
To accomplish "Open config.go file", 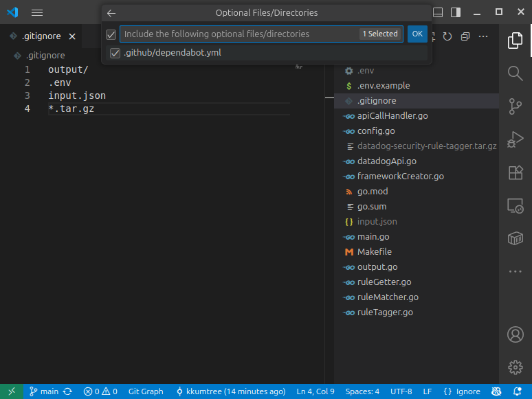I will tap(417, 131).
